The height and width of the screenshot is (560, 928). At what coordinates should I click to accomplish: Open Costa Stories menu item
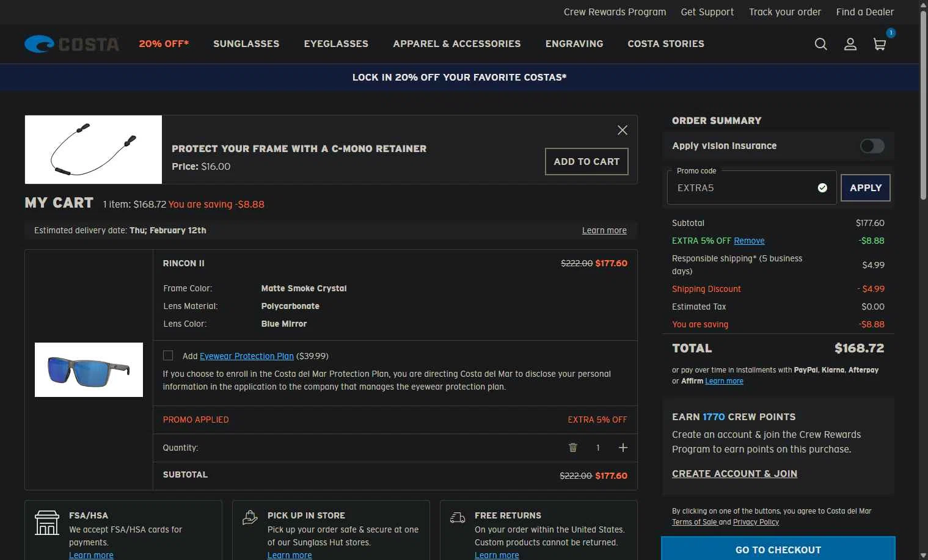click(x=666, y=44)
